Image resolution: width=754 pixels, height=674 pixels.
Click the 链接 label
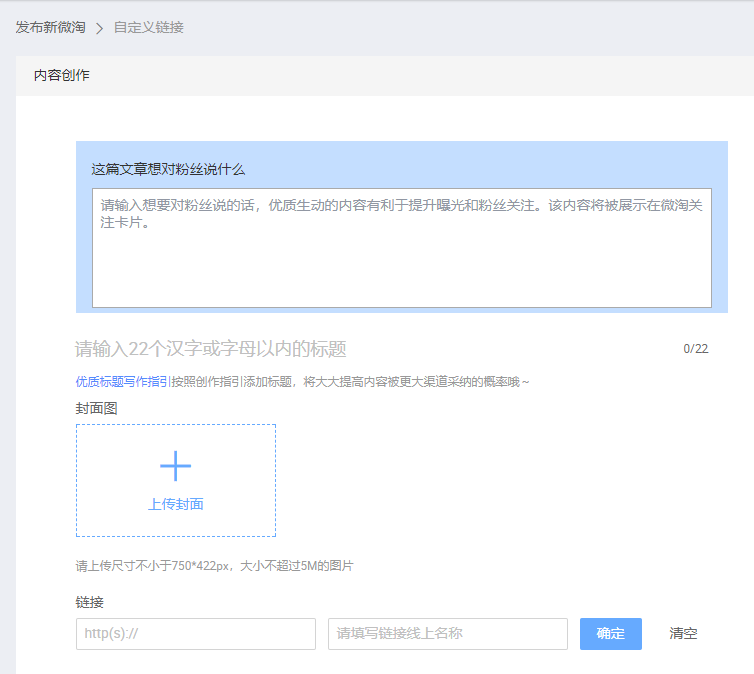coord(89,602)
